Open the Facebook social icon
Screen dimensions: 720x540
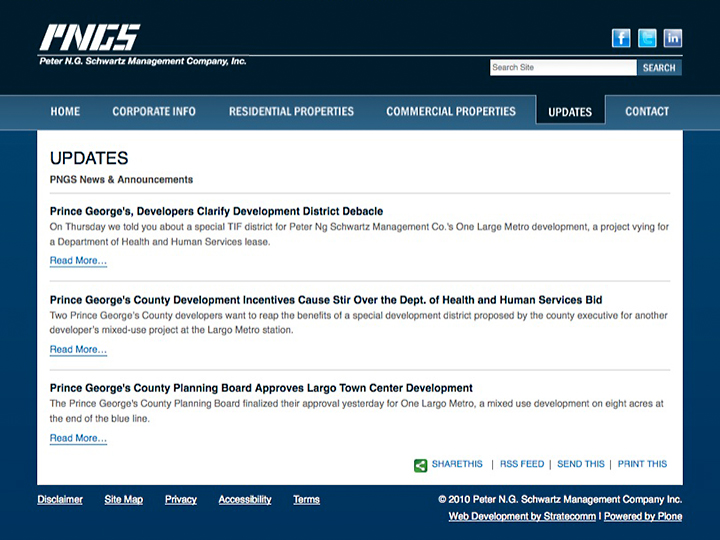[x=621, y=38]
